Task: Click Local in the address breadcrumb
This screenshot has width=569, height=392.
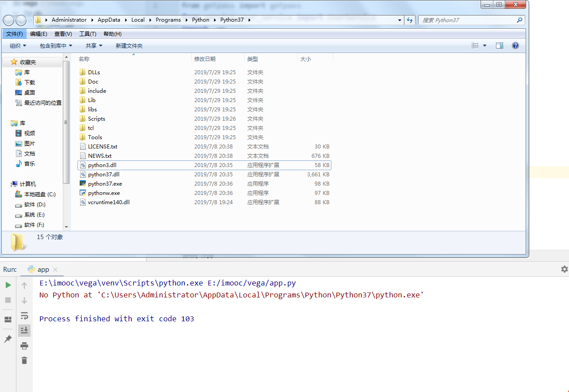Action: (138, 20)
